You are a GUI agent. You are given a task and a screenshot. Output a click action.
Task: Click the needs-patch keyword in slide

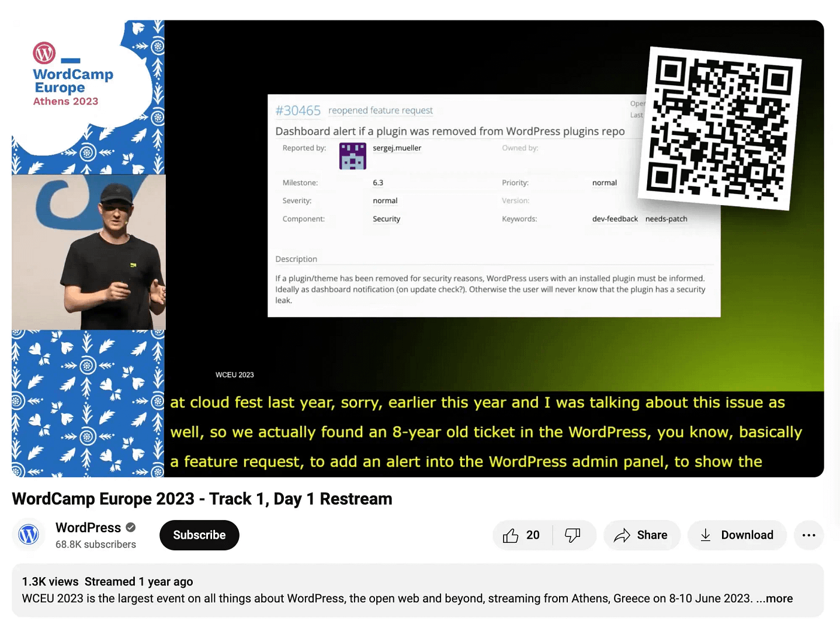[x=667, y=219]
